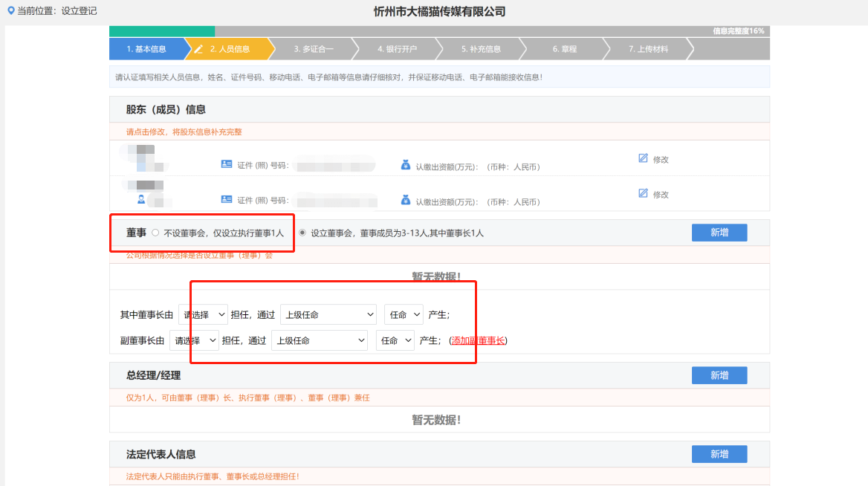Viewport: 868px width, 486px height.
Task: Click company title 忻州市大橘猫传媒有限公司
Action: coord(439,11)
